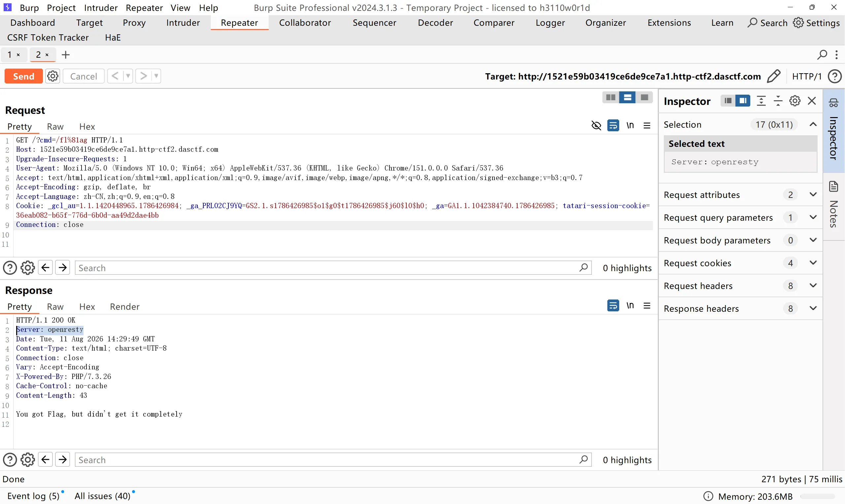Viewport: 845px width, 504px height.
Task: Open the Intruder tool tab
Action: 183,23
